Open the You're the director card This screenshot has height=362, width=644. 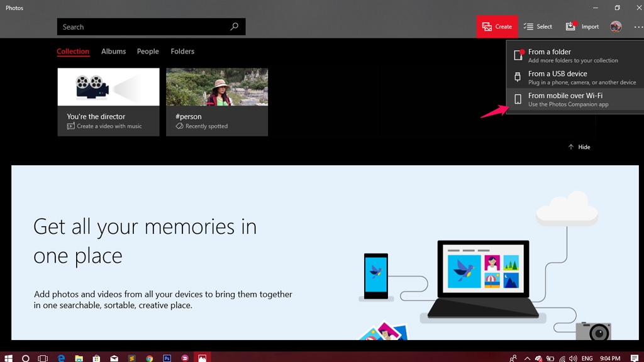click(108, 102)
